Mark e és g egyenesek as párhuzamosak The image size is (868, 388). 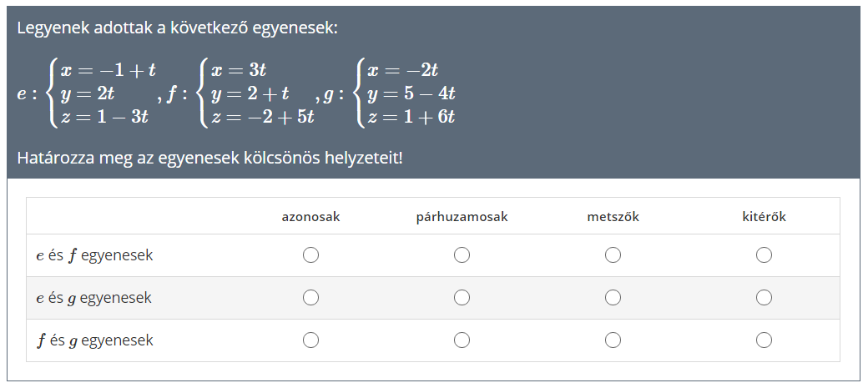click(x=462, y=297)
